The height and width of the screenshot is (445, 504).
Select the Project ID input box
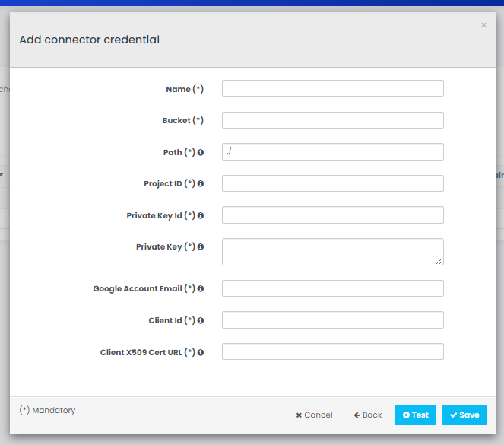click(332, 183)
